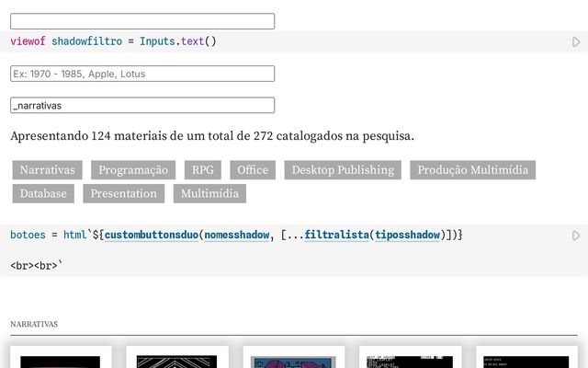Activate the Multimídia filter button
Viewport: 588px width, 368px height.
pyautogui.click(x=209, y=193)
